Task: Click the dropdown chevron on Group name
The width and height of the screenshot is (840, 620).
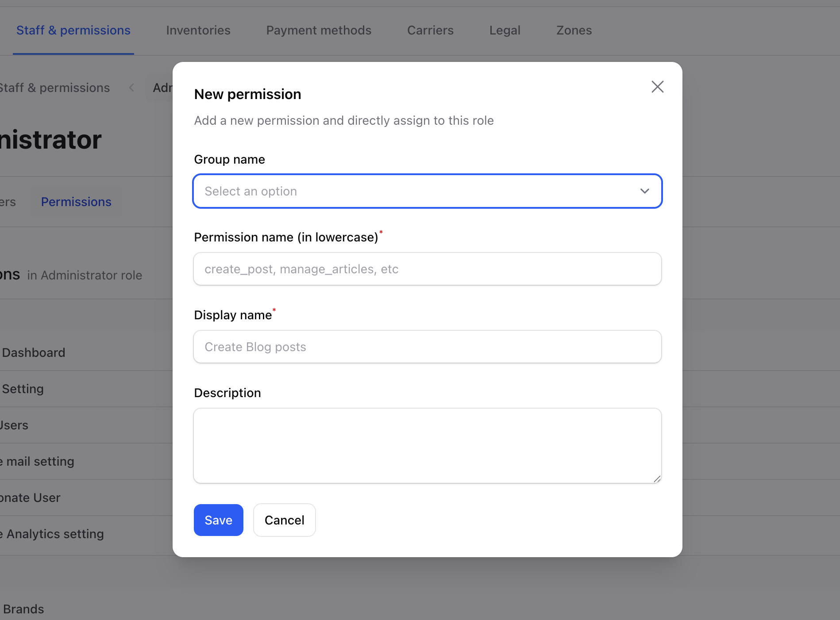Action: point(644,191)
